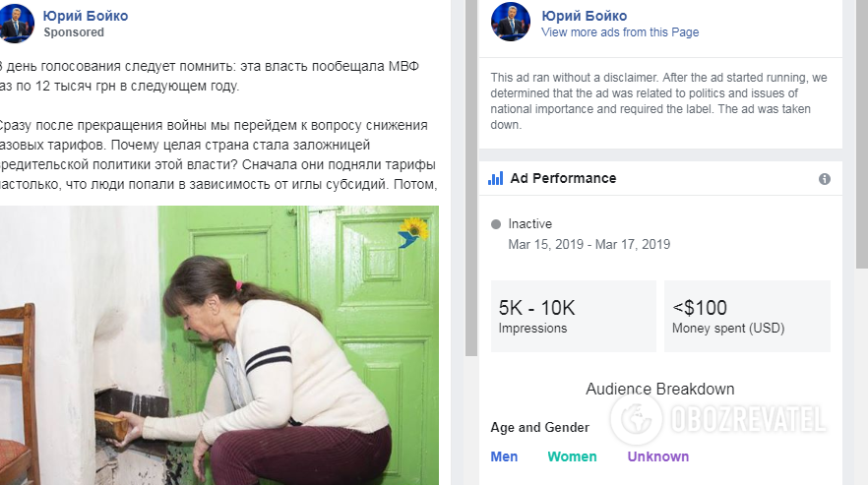Click the Ad Performance bar chart icon
The image size is (868, 485).
pyautogui.click(x=497, y=179)
